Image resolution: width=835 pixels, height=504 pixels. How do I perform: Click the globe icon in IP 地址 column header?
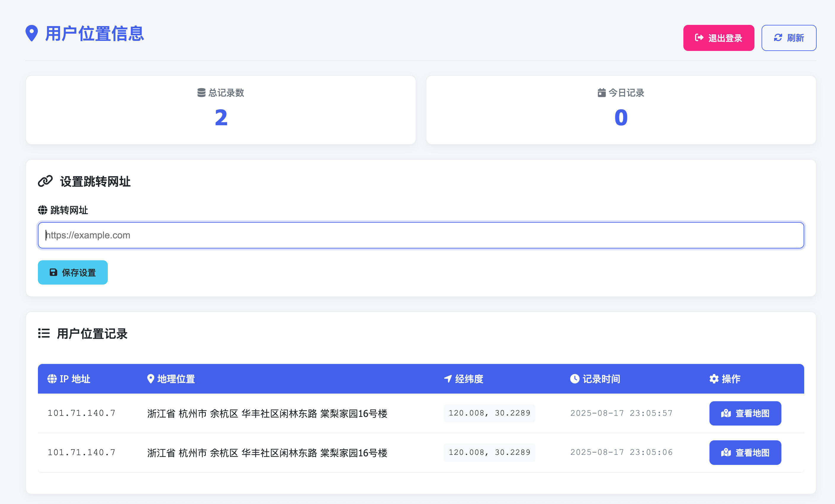click(52, 379)
